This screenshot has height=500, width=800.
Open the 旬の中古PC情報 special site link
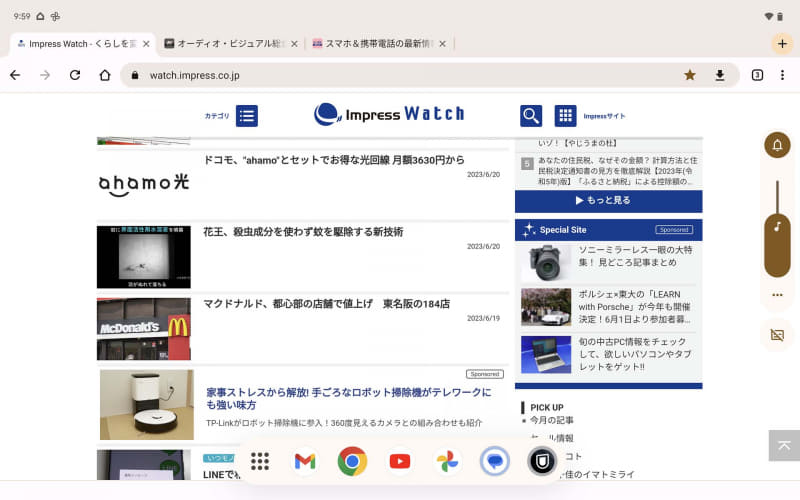pos(635,354)
